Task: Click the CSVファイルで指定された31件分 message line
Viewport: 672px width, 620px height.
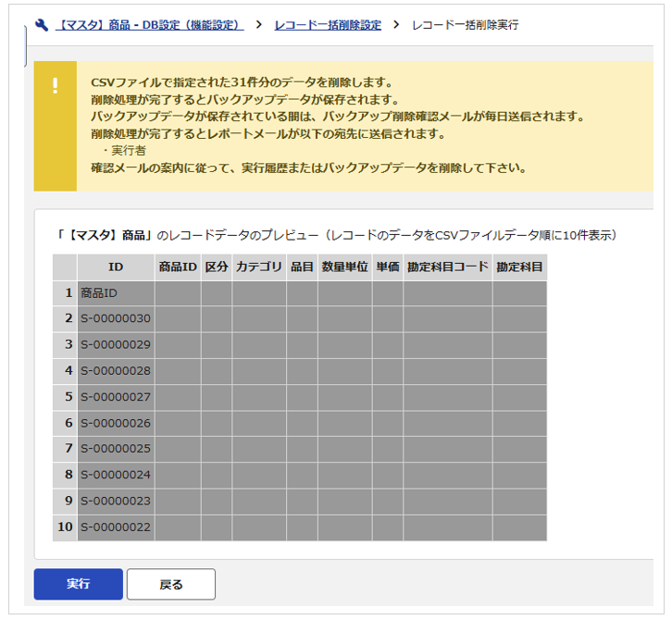Action: click(243, 82)
